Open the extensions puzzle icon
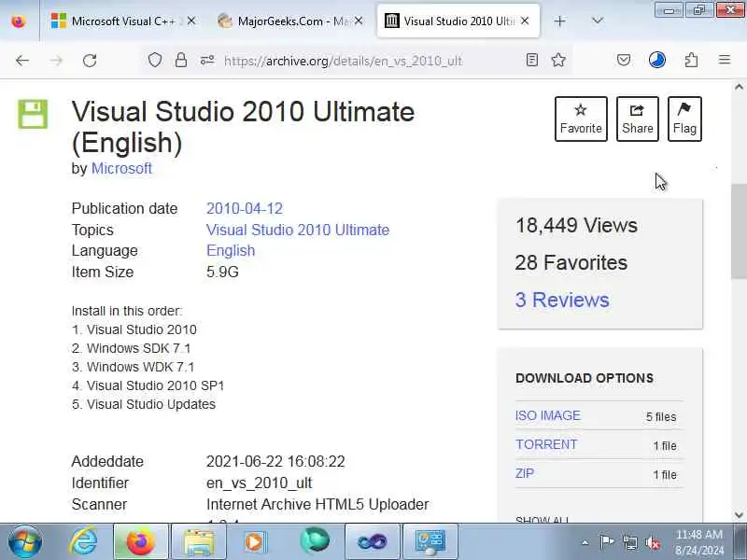Screen dimensions: 747x560 point(691,60)
